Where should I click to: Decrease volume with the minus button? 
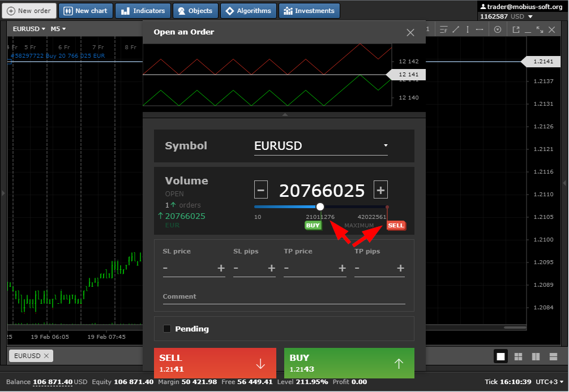pyautogui.click(x=261, y=190)
